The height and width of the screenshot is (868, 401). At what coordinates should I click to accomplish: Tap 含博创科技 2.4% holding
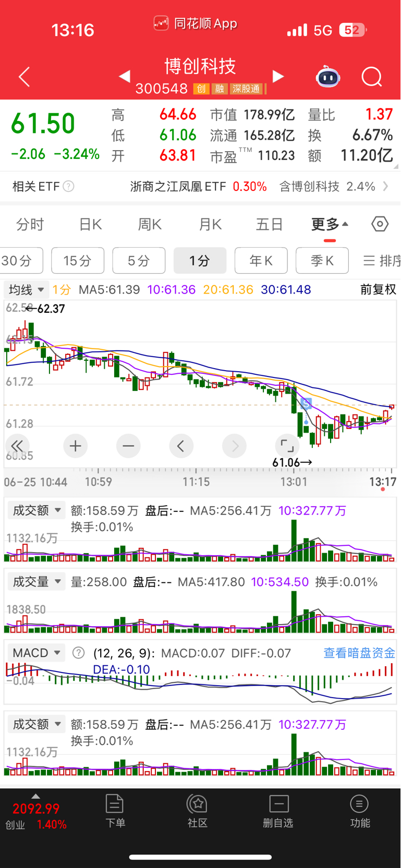tap(327, 187)
